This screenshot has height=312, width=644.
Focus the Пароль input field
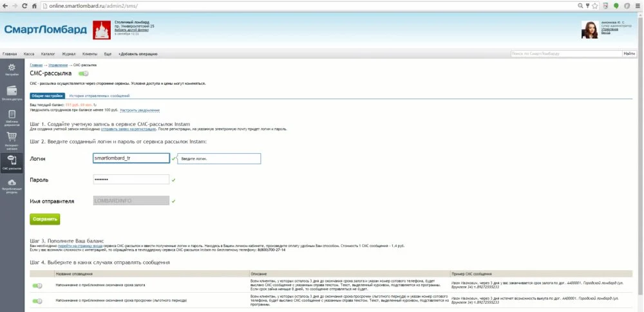click(131, 179)
